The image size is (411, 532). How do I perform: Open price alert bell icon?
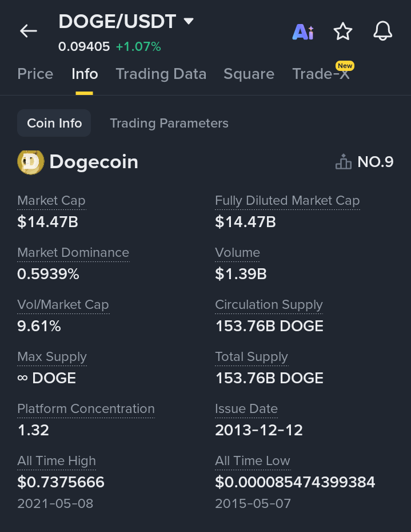coord(383,32)
